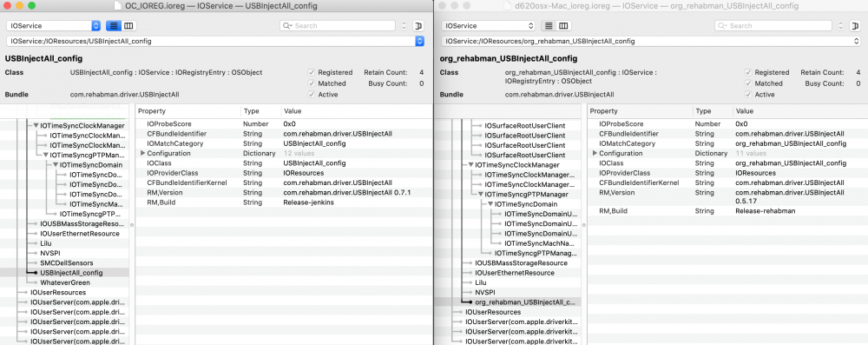
Task: Select IOUserEthernetResource in OC_IOREG window
Action: click(x=80, y=234)
